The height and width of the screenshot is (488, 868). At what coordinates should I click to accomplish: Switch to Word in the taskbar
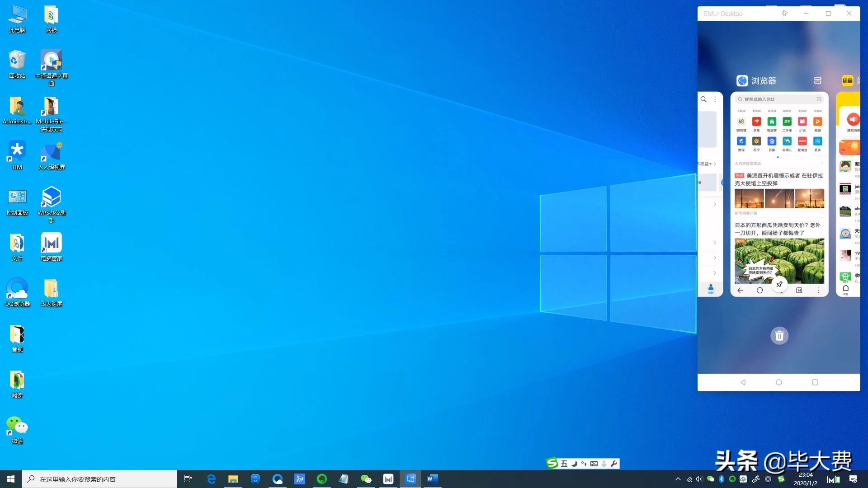click(432, 479)
